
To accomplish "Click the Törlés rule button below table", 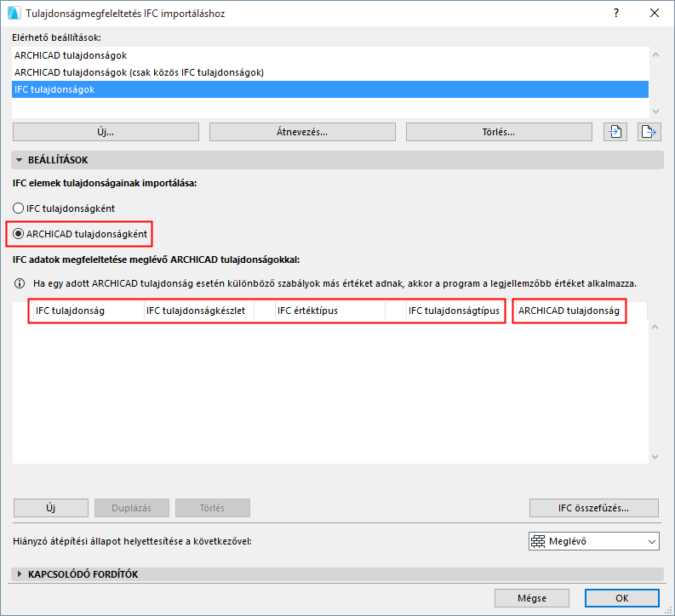I will pyautogui.click(x=213, y=508).
